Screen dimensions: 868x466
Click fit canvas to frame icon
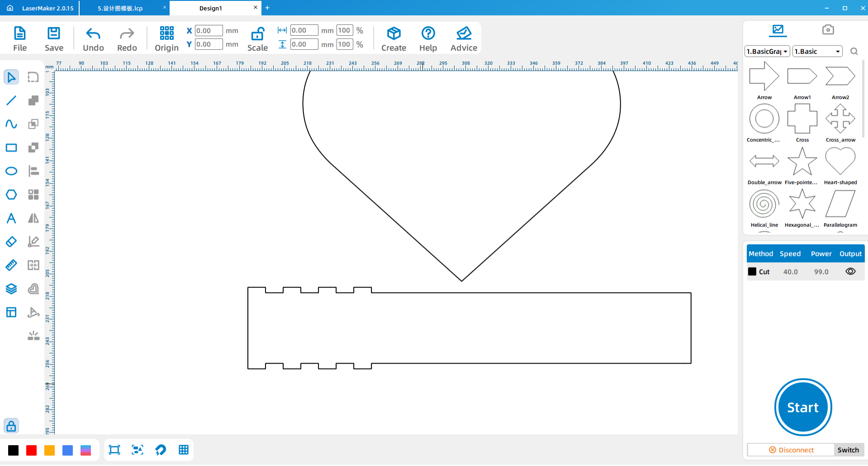tap(114, 450)
